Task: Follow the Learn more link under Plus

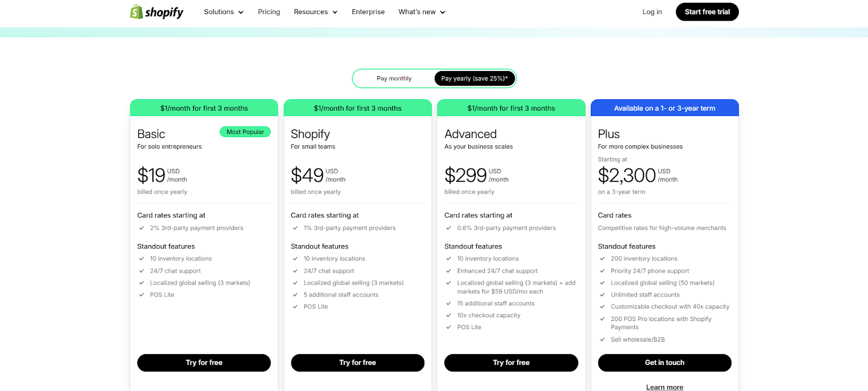Action: click(665, 387)
